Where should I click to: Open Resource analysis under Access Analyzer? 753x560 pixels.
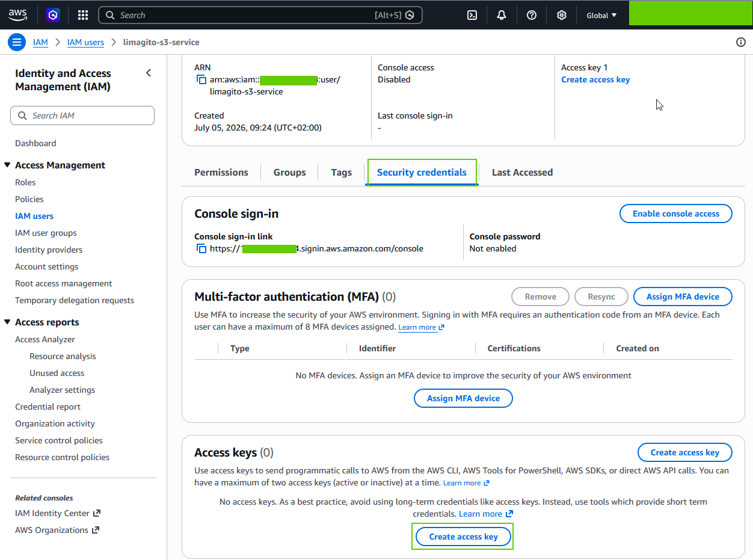(63, 356)
